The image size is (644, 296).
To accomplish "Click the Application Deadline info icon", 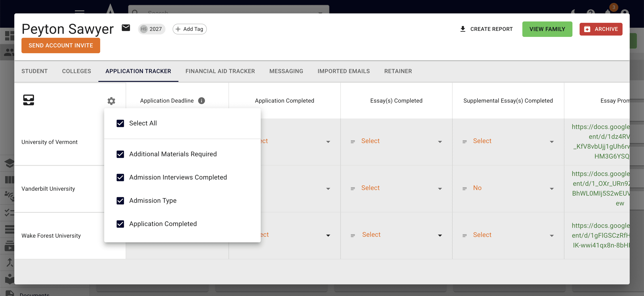I will point(201,101).
